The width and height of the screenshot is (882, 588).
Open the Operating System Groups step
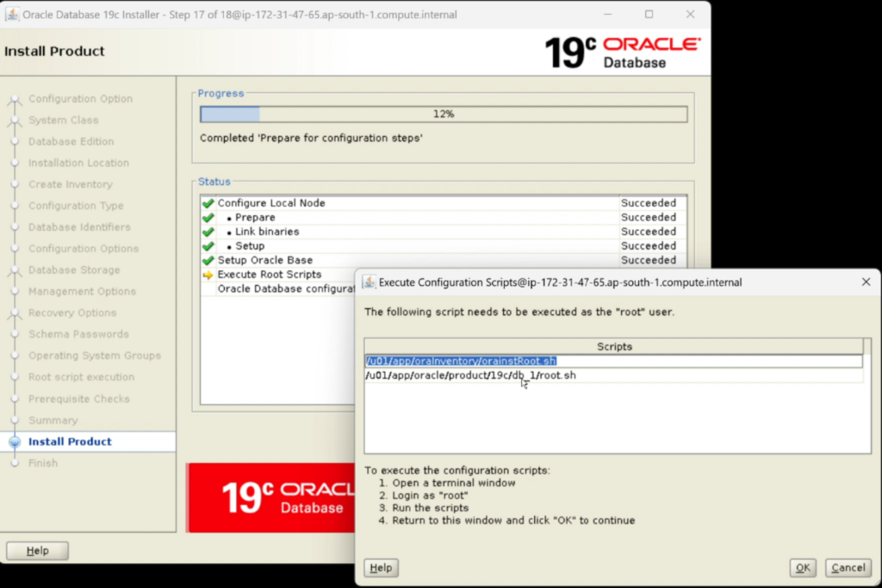[x=95, y=356]
